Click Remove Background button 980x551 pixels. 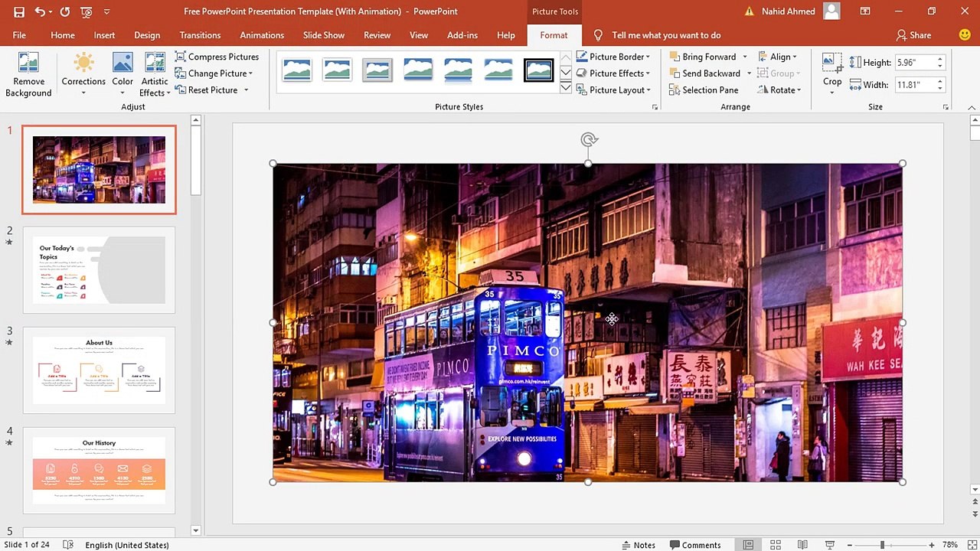coord(28,75)
